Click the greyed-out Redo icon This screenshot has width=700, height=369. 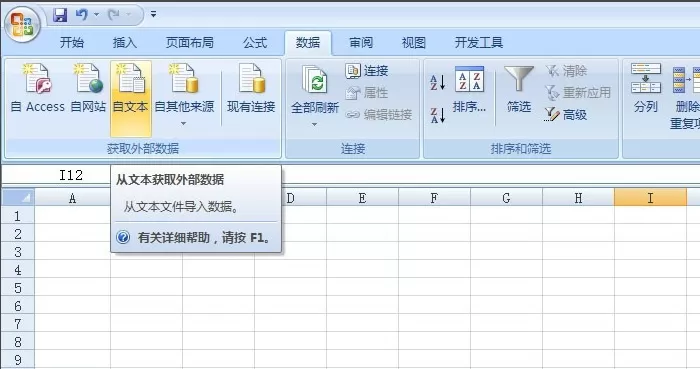[114, 15]
